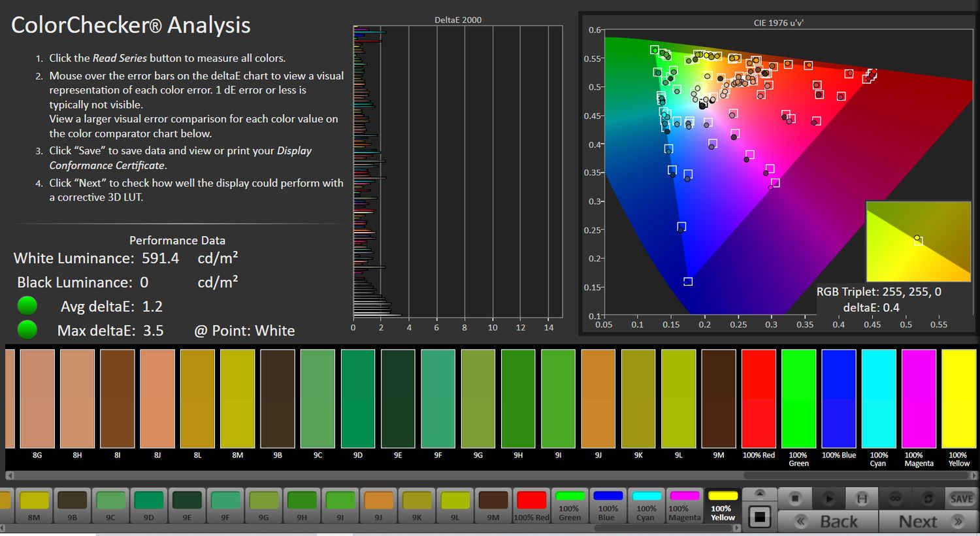This screenshot has height=536, width=980.
Task: Click the large 9M brown comparator swatch
Action: click(718, 398)
